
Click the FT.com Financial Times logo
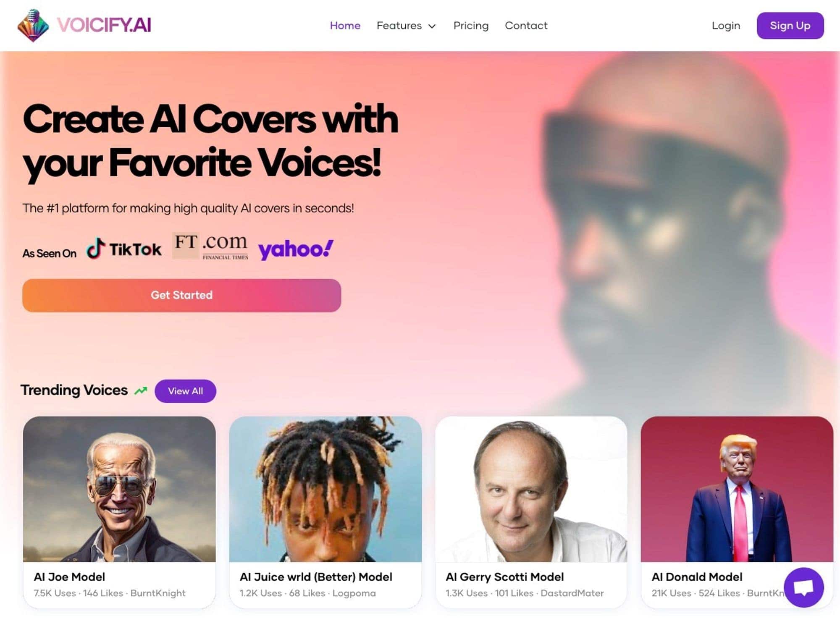click(210, 246)
